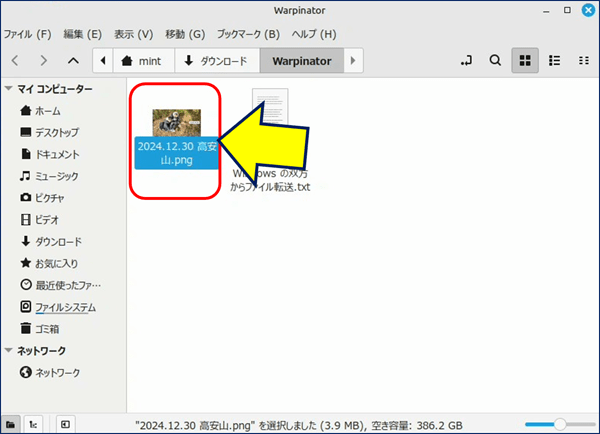Screen dimensions: 600x434
Task: Open the 編集 (E) menu
Action: (83, 34)
